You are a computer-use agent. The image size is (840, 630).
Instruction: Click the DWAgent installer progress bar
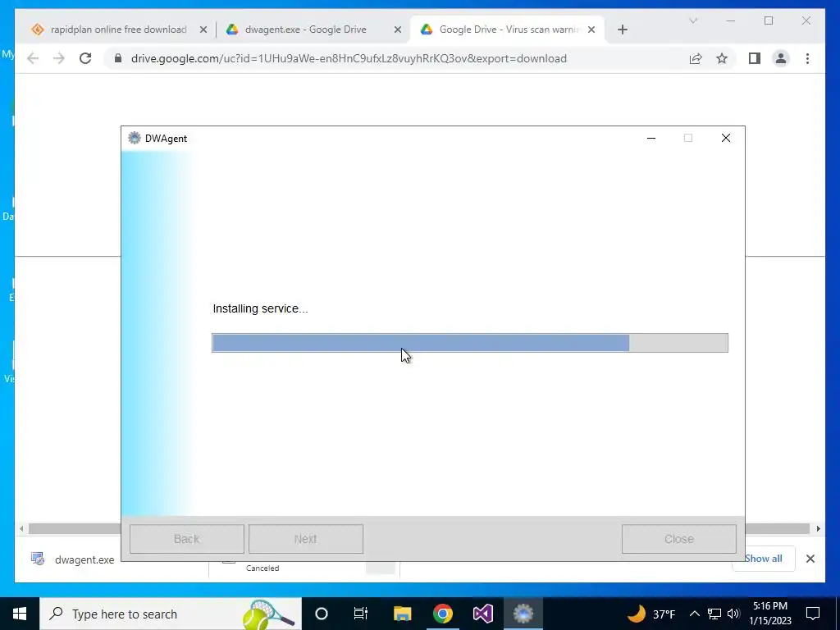[x=470, y=343]
